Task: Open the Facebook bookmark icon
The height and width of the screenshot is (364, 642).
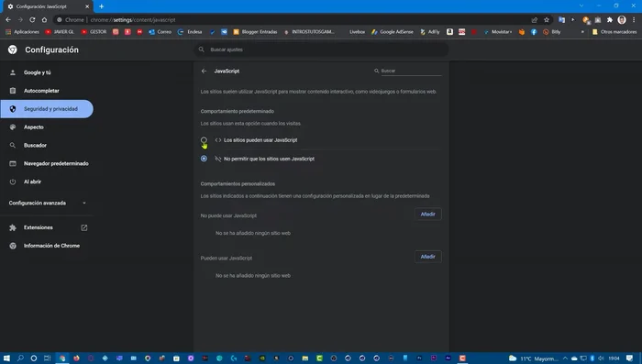Action: point(534,31)
